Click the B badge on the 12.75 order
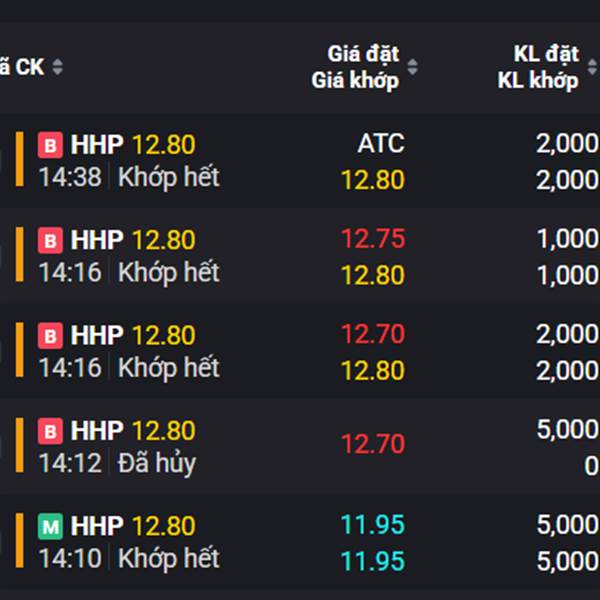Image resolution: width=600 pixels, height=600 pixels. click(x=50, y=241)
